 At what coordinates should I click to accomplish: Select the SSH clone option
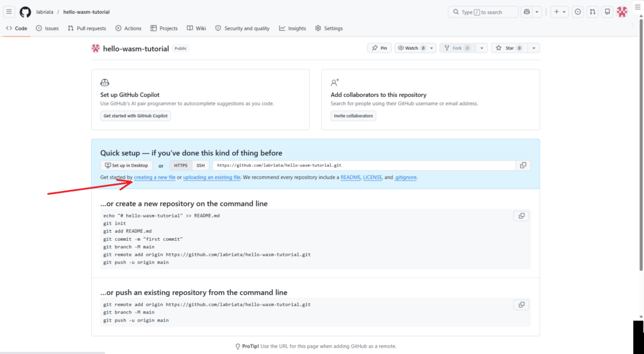coord(201,165)
